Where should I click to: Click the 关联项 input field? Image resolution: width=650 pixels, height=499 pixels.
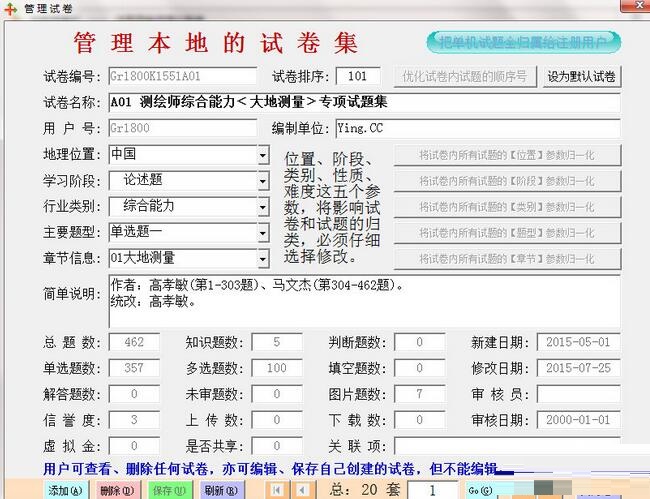pyautogui.click(x=507, y=446)
